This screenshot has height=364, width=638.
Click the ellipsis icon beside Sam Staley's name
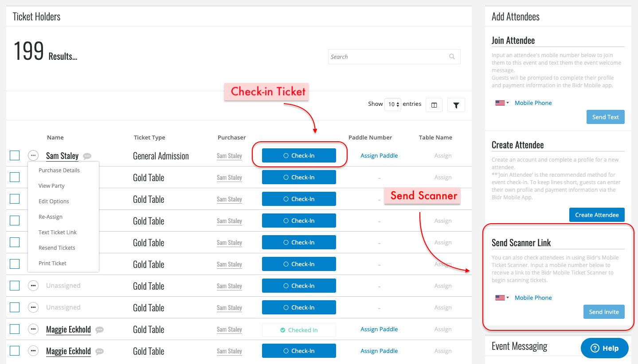point(33,156)
